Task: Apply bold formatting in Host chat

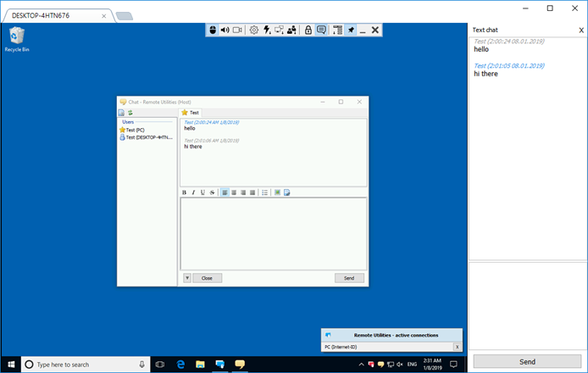Action: (184, 192)
